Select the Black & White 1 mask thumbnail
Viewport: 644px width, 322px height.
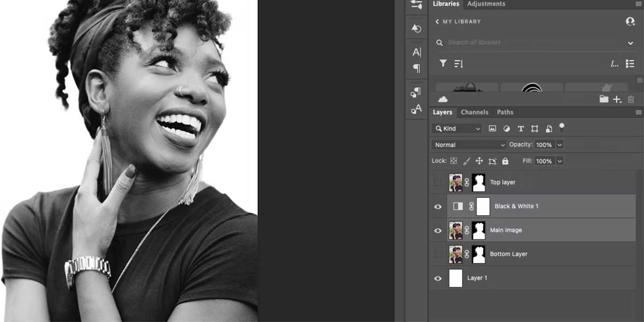483,206
